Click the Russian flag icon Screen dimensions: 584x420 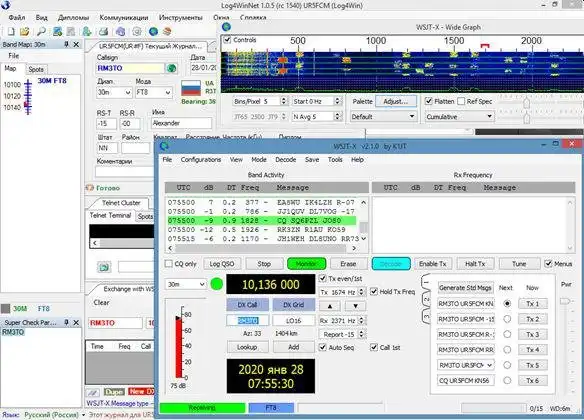coord(191,88)
